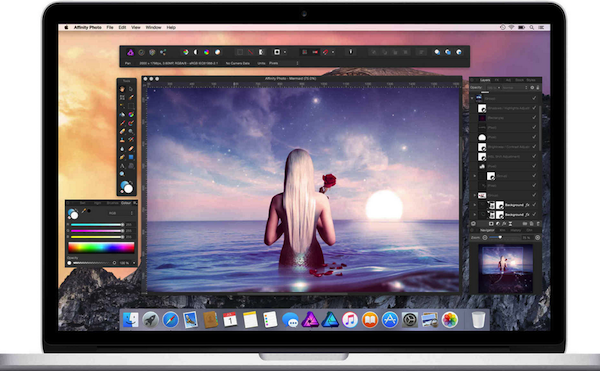
Task: Toggle snapping with the red magnet icon
Action: pyautogui.click(x=326, y=52)
